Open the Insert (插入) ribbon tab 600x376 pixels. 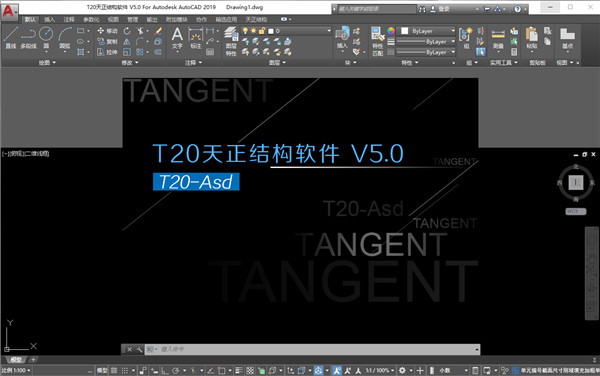pyautogui.click(x=49, y=20)
